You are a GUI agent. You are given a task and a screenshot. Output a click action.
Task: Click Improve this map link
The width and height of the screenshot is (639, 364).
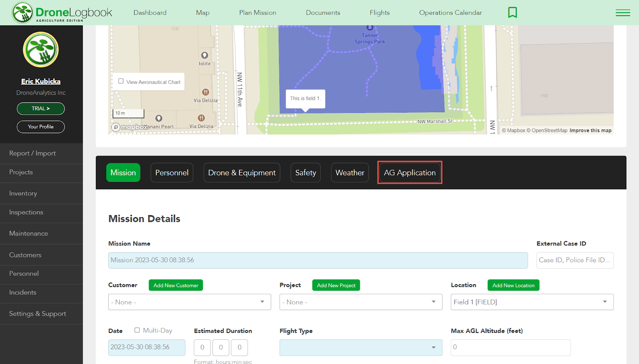click(x=590, y=131)
